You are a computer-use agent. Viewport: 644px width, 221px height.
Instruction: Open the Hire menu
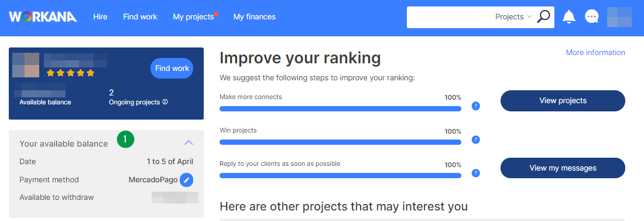point(100,17)
